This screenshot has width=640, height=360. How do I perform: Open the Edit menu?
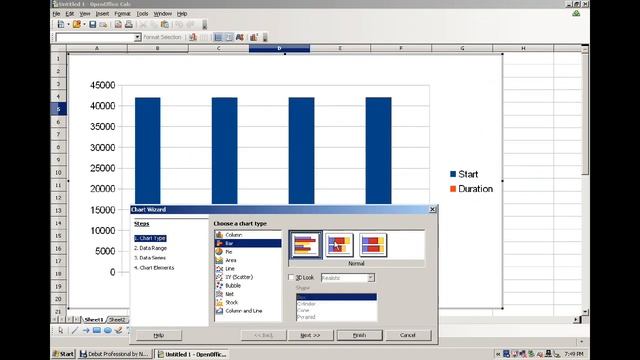point(70,14)
